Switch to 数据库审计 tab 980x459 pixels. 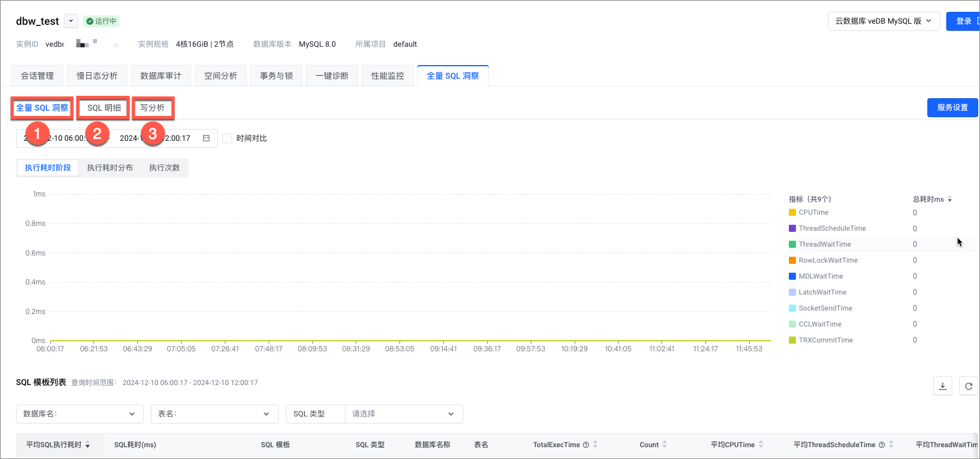[x=161, y=76]
